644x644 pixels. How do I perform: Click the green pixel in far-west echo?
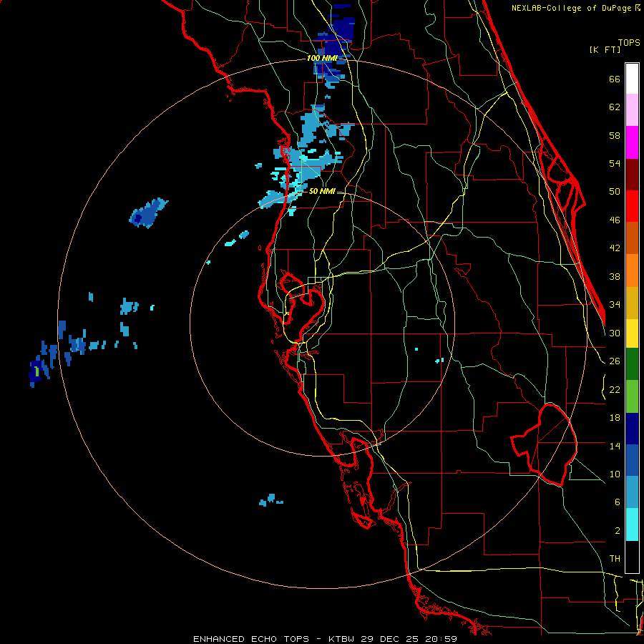coord(37,371)
